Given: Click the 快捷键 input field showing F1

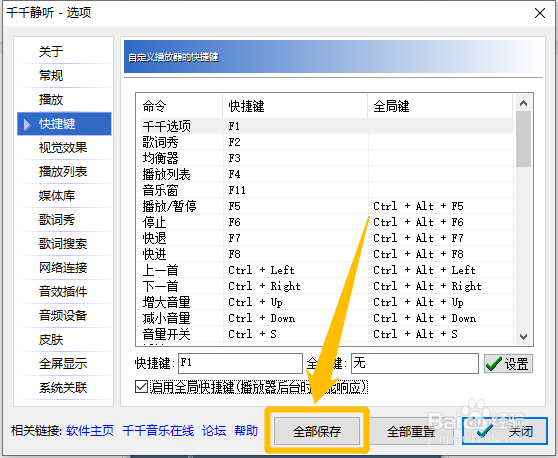Looking at the screenshot, I should click(240, 363).
